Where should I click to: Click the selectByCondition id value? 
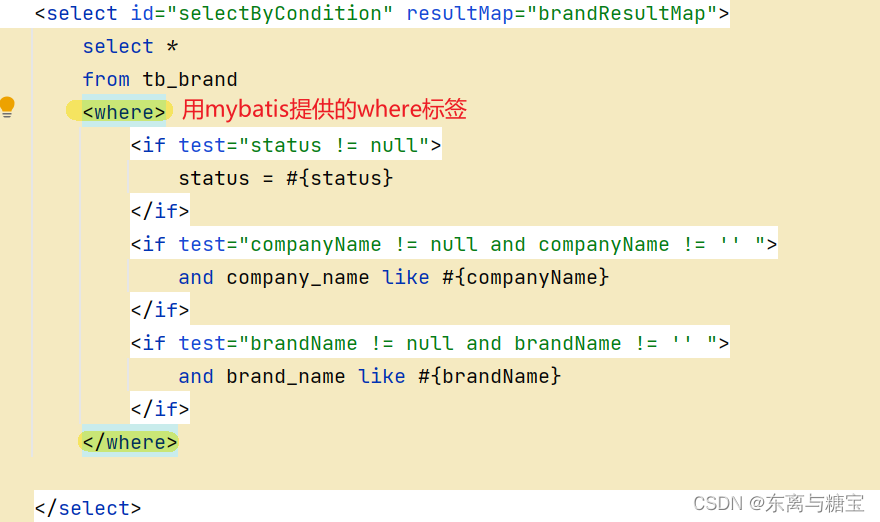point(285,13)
